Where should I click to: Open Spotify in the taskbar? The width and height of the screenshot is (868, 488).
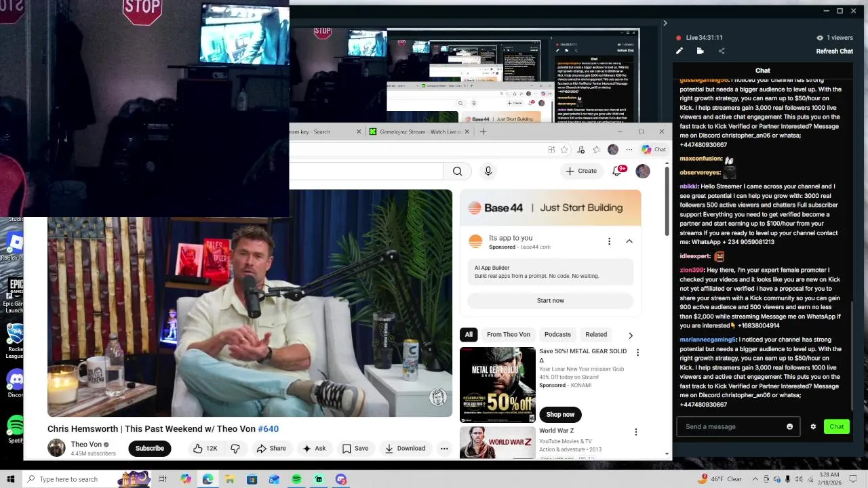[x=296, y=479]
